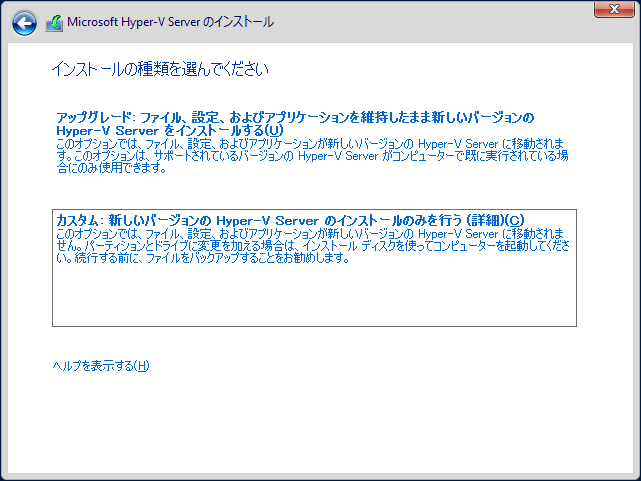
Task: Choose the カスタム (詳細)(C) install option
Action: tap(314, 268)
